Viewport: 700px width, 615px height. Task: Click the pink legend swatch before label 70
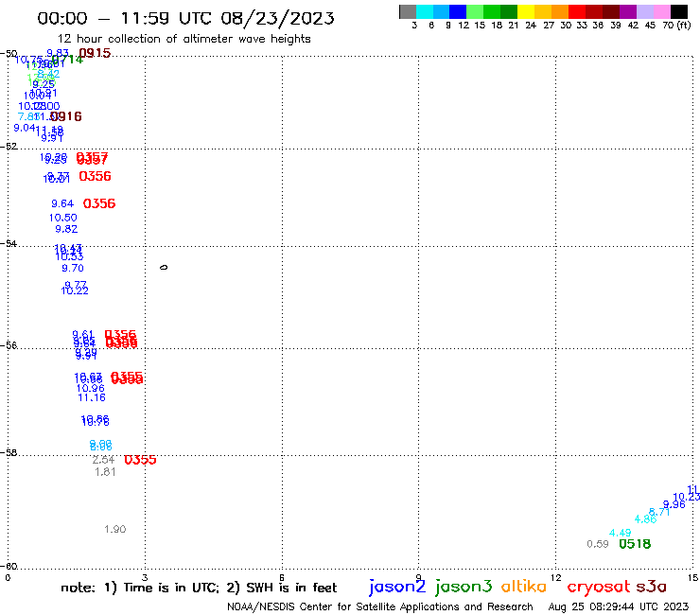[x=661, y=11]
